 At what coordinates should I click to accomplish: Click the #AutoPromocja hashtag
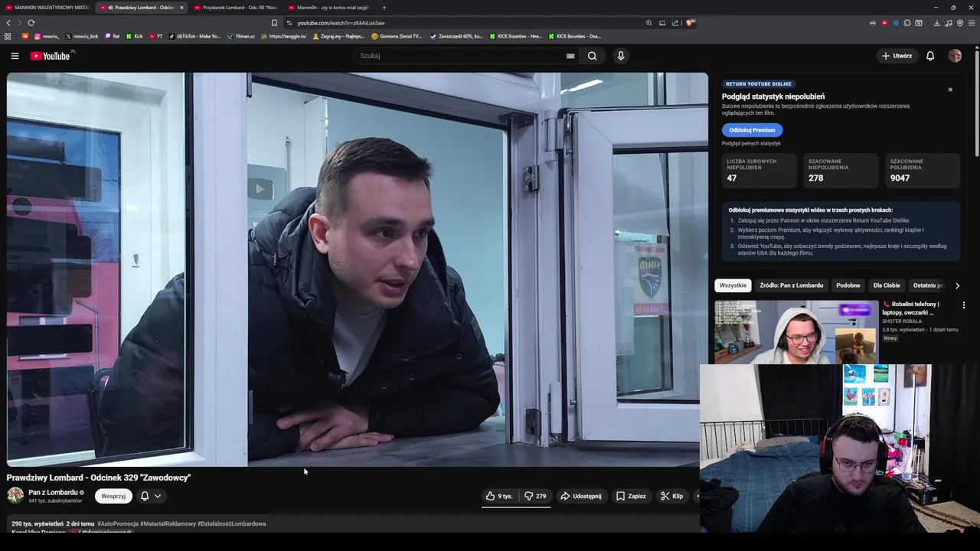tap(118, 523)
